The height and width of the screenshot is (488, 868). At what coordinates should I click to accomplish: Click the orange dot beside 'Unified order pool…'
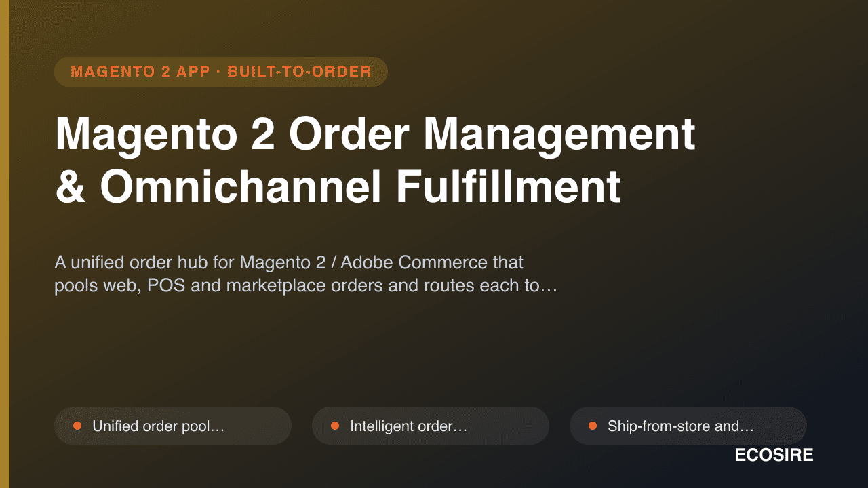pos(77,426)
